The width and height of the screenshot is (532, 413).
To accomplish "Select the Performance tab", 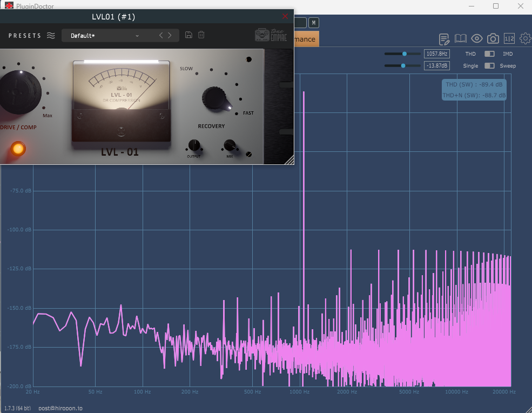I will tap(306, 39).
